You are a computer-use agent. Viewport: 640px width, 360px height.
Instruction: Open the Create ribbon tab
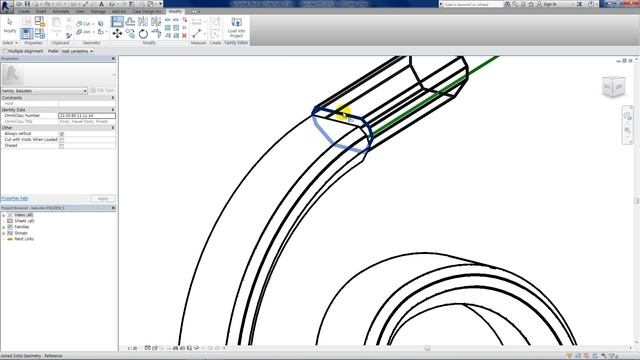(x=24, y=11)
